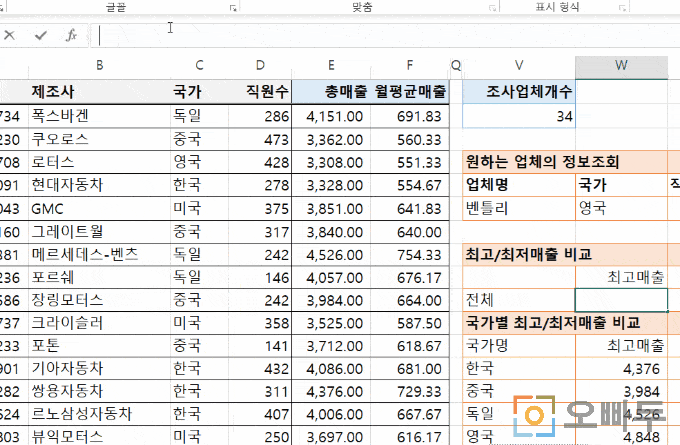Click inside the formula bar input
The height and width of the screenshot is (445, 680).
385,36
